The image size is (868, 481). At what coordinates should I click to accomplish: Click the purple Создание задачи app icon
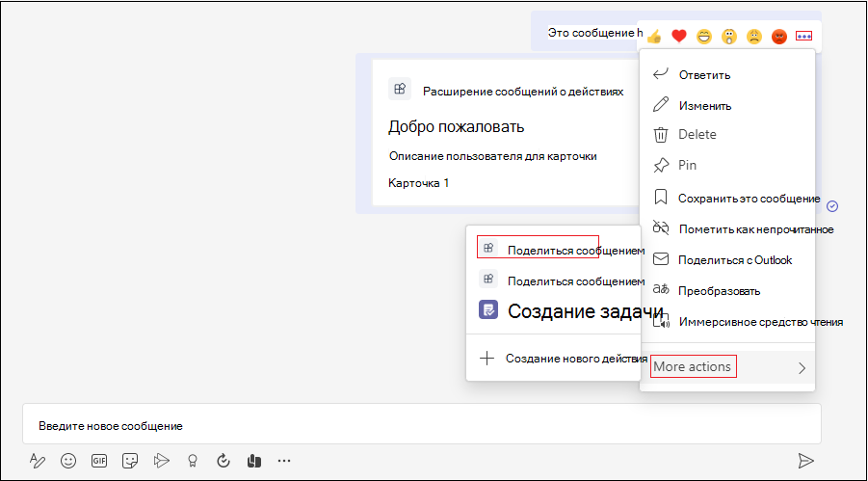pyautogui.click(x=488, y=310)
